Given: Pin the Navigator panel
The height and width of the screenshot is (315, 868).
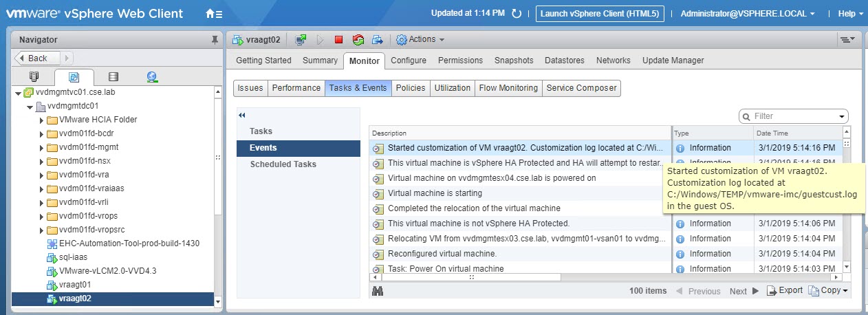Looking at the screenshot, I should point(215,41).
